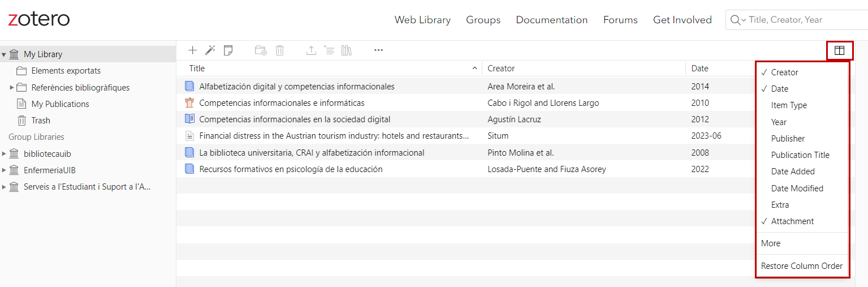The width and height of the screenshot is (868, 287).
Task: Click the New Item plus icon
Action: [192, 50]
